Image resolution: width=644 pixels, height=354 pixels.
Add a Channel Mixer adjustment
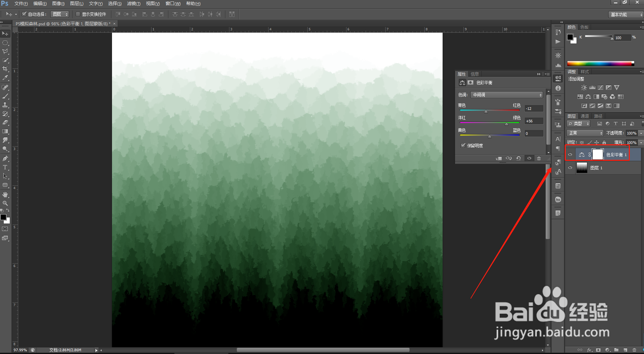pos(613,97)
